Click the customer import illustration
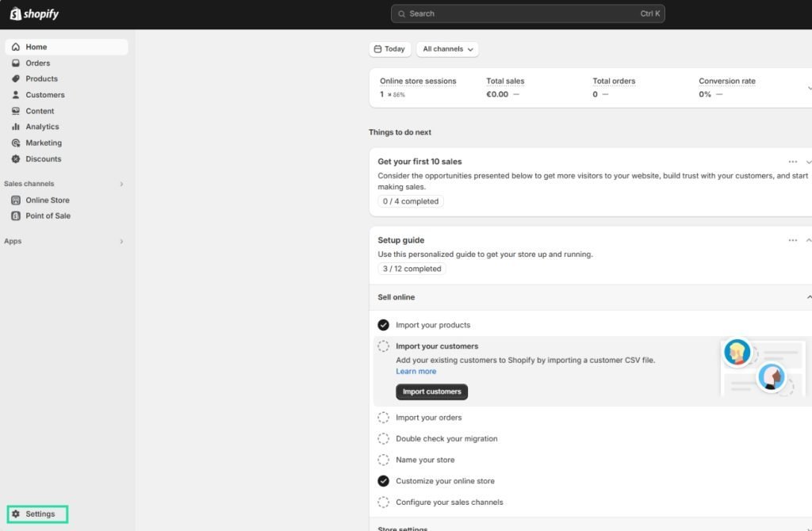Image resolution: width=812 pixels, height=531 pixels. coord(763,368)
